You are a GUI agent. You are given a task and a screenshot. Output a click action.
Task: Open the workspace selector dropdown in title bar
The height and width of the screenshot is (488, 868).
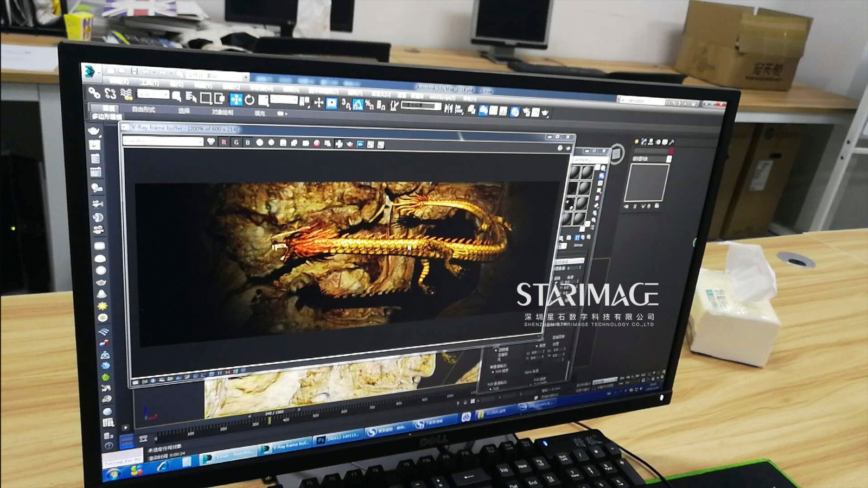point(218,76)
